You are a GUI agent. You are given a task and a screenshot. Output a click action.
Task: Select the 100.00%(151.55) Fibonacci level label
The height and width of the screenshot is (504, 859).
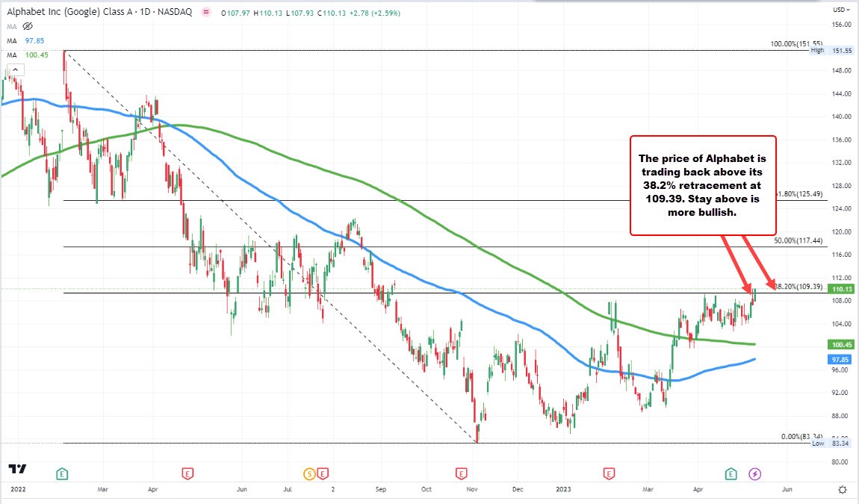tap(796, 44)
